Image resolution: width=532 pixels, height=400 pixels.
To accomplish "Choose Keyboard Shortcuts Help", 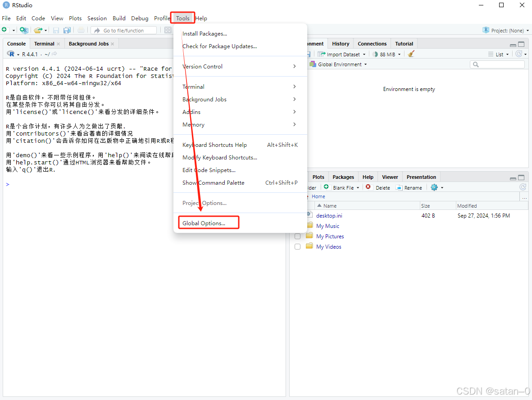I will point(240,145).
